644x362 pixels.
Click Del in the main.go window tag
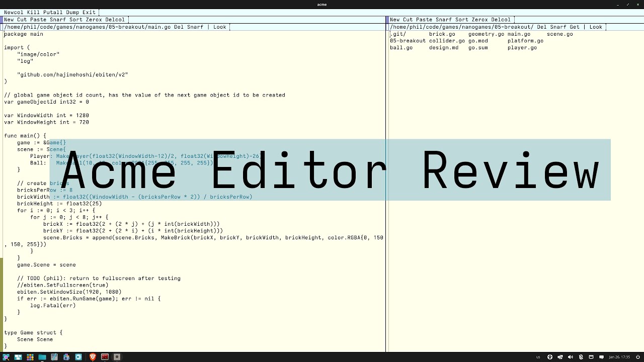click(x=179, y=27)
